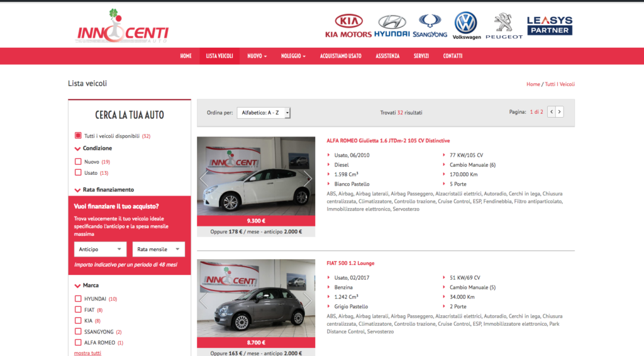This screenshot has width=644, height=356.
Task: Select the SsangYong brand logo
Action: (430, 26)
